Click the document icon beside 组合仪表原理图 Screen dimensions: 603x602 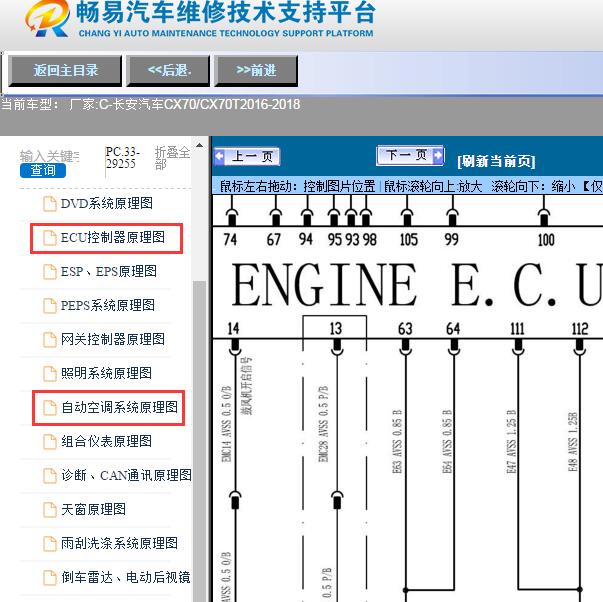coord(50,441)
